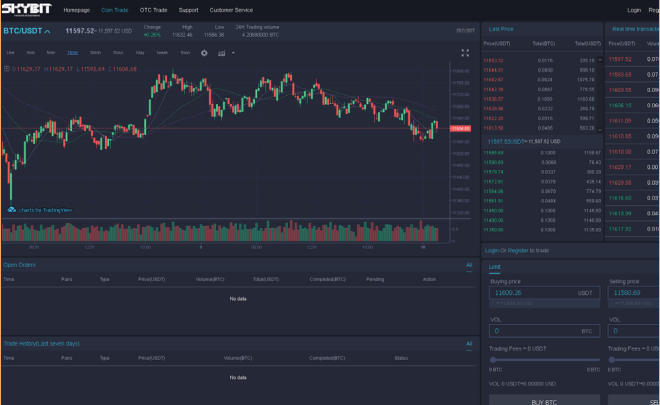Select the 1week chart interval
This screenshot has width=660, height=405.
162,53
